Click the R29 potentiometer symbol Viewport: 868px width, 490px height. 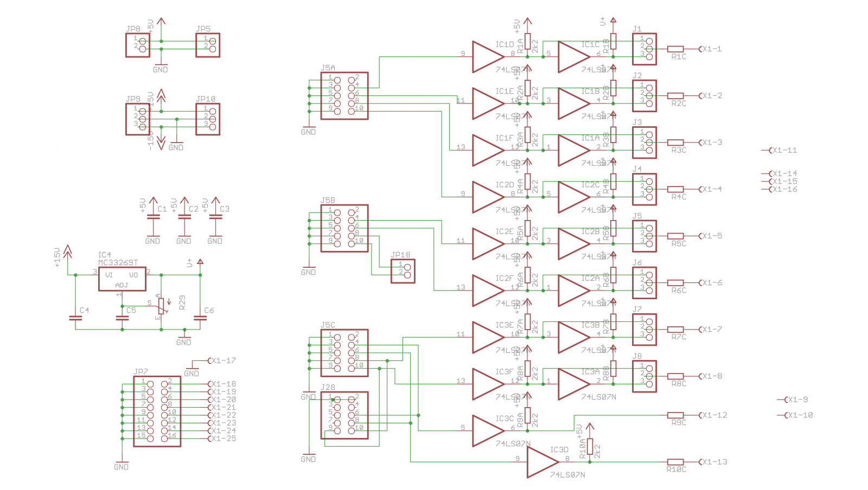click(161, 306)
